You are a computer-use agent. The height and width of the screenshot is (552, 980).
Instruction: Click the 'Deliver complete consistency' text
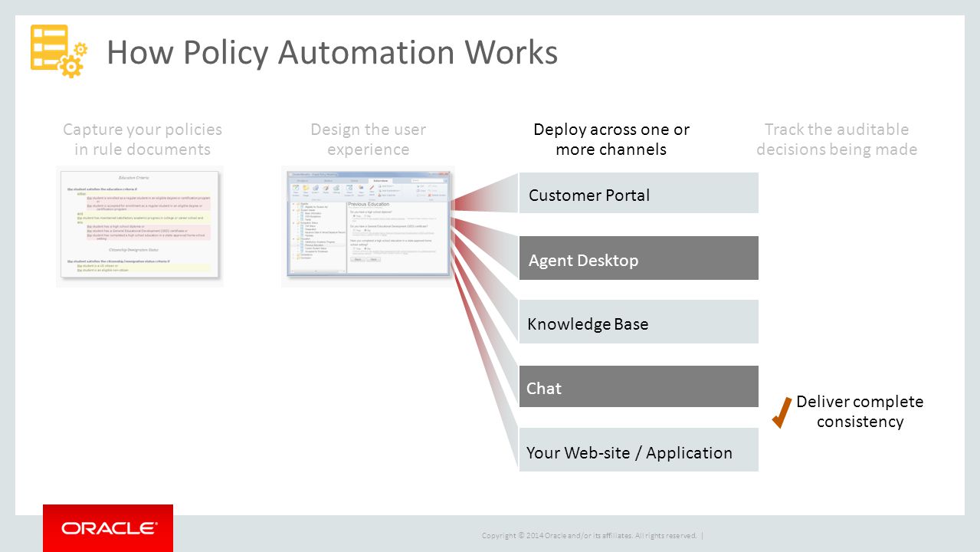[x=860, y=412]
